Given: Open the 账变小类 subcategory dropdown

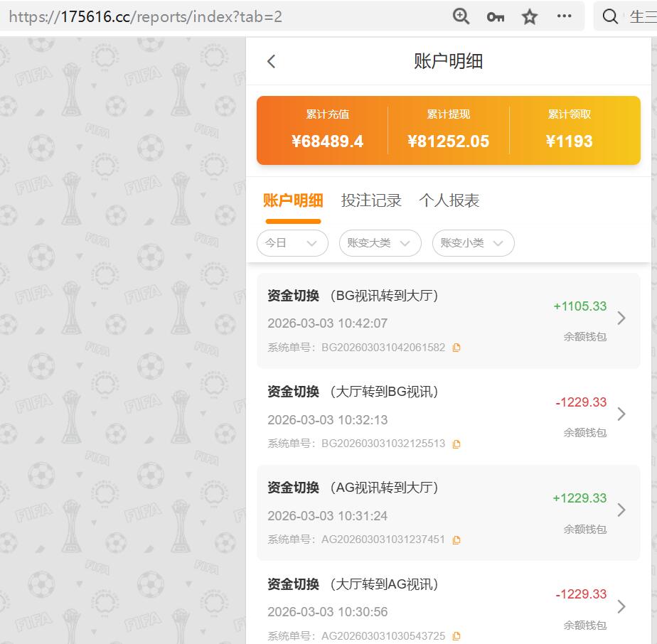Looking at the screenshot, I should (473, 243).
